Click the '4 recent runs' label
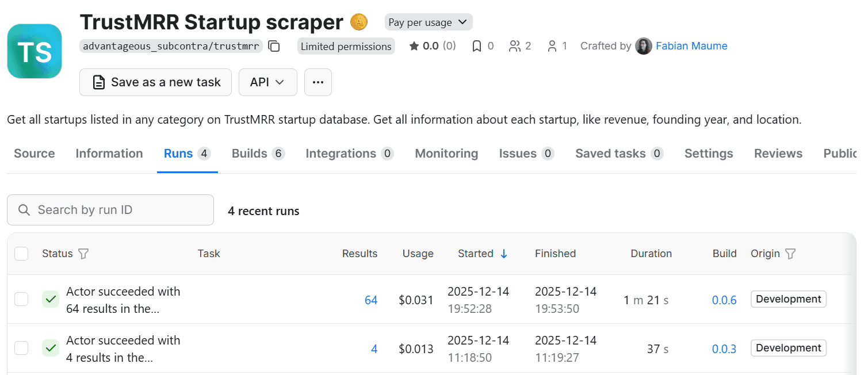Screen dimensions: 868x375 click(263, 211)
